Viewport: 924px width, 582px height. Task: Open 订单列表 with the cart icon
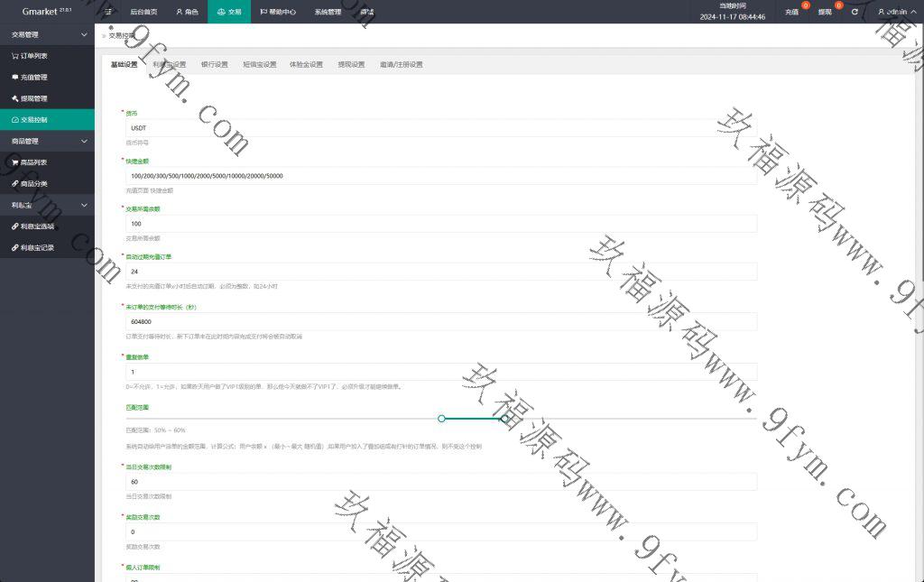(34, 55)
